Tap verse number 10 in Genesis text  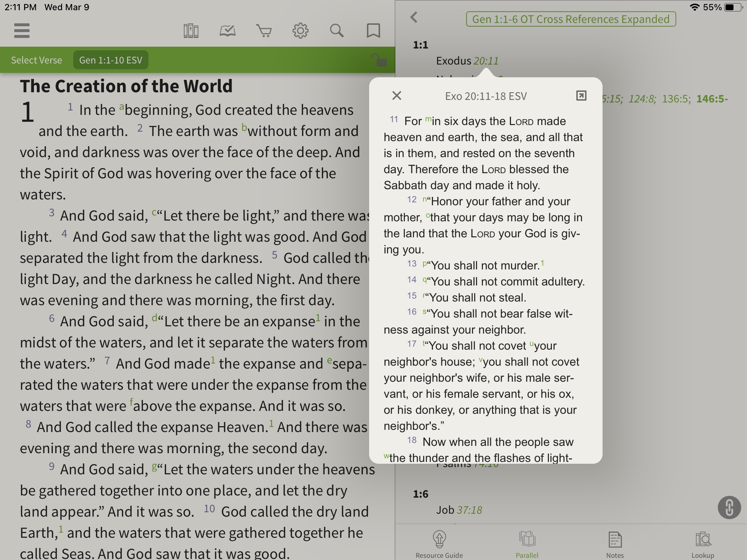[x=209, y=509]
